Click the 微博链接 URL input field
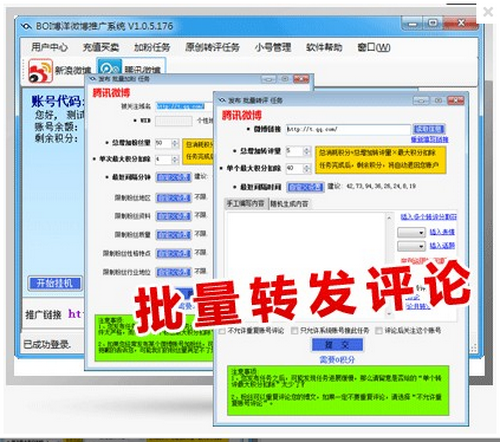Viewport: 500px width, 442px height. click(x=348, y=129)
